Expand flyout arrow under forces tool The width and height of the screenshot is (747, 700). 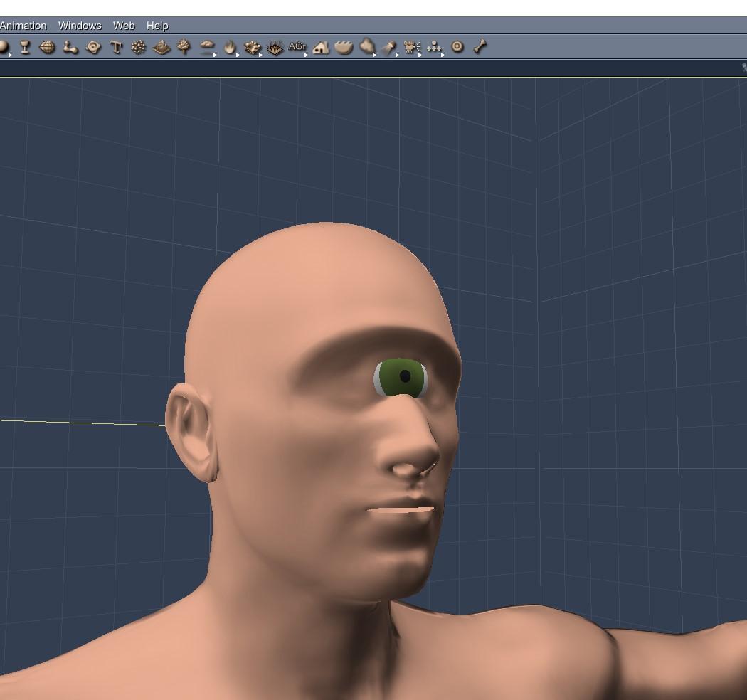(x=443, y=55)
